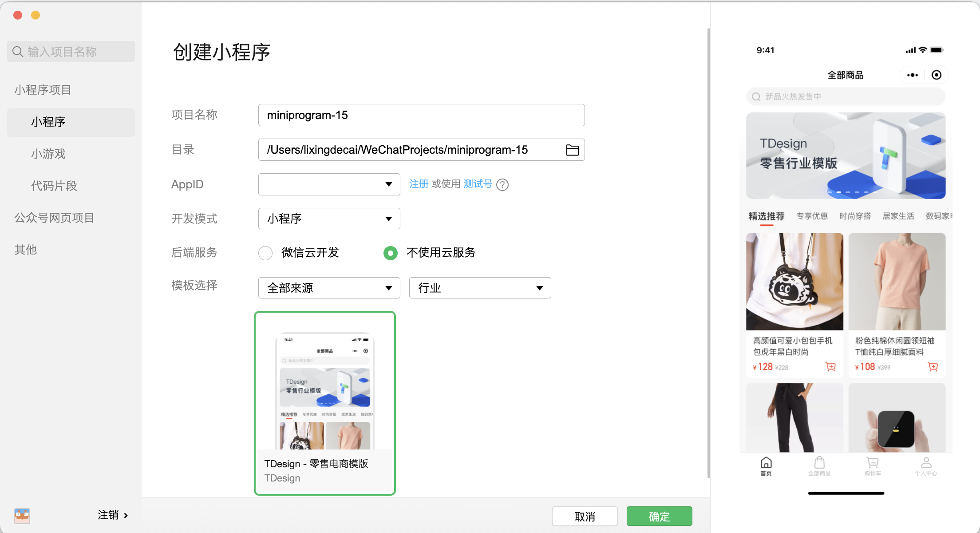Open the 全部来源 template source dropdown
This screenshot has height=533, width=980.
click(x=329, y=288)
